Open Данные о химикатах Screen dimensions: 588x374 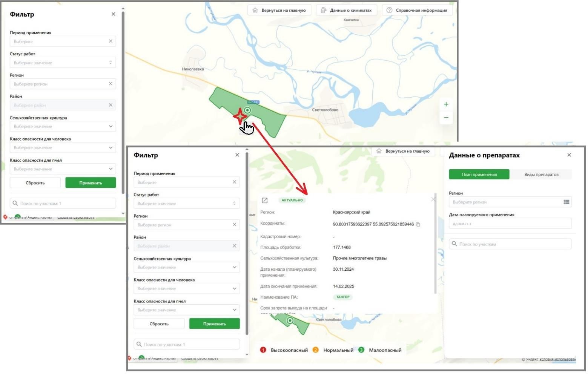(x=347, y=10)
